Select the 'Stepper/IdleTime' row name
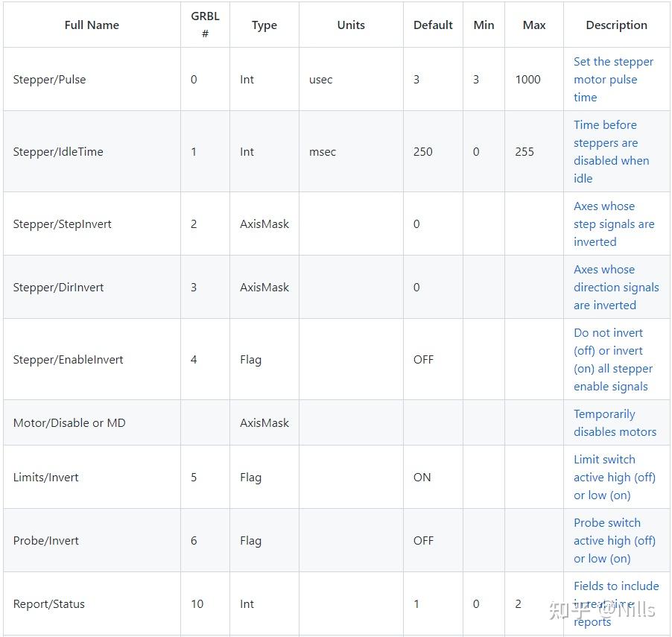Viewport: 672px width, 637px height. [x=58, y=152]
